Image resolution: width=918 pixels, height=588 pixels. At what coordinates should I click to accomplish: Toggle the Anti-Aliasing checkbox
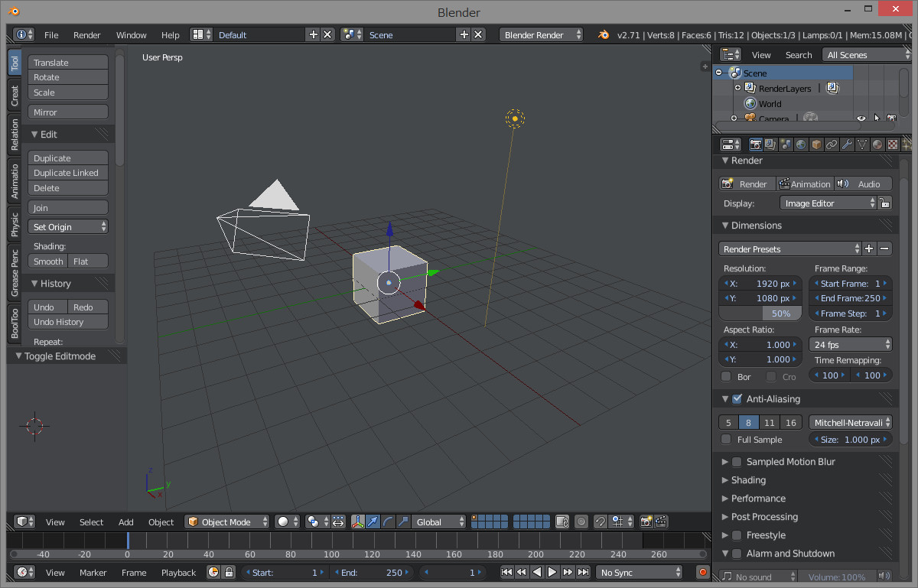point(737,398)
